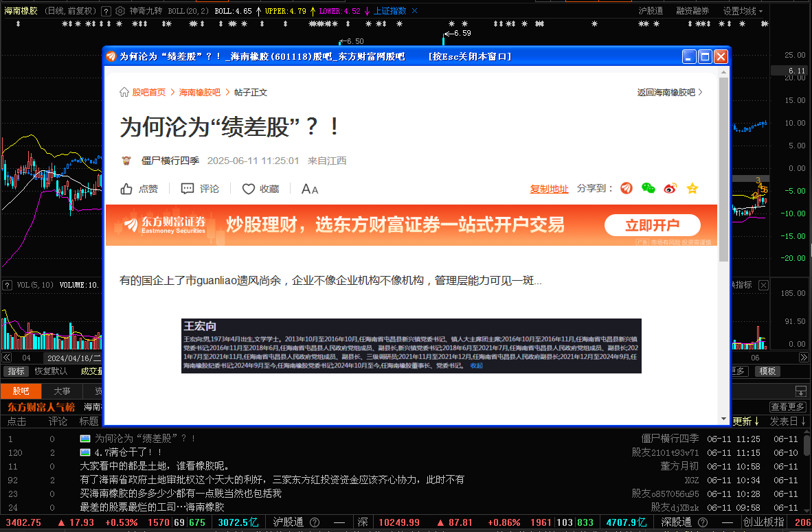Viewport: 812px width, 532px height.
Task: Open BOLL indicator settings gear icon
Action: point(120,11)
